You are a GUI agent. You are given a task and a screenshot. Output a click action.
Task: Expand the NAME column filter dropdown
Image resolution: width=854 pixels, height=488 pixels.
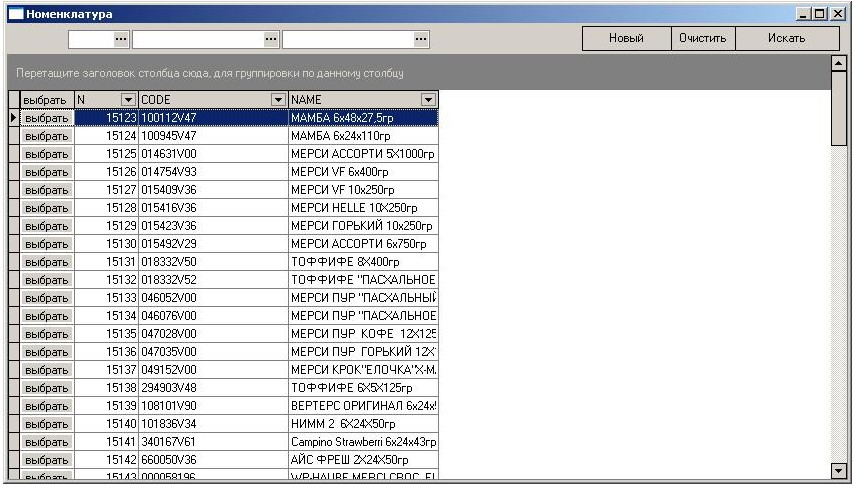click(x=428, y=100)
